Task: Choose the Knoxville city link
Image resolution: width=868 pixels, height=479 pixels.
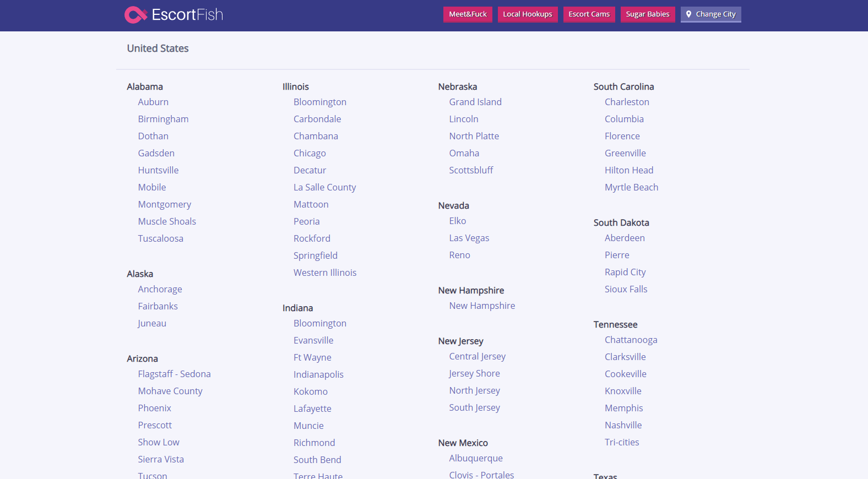Action: coord(623,391)
